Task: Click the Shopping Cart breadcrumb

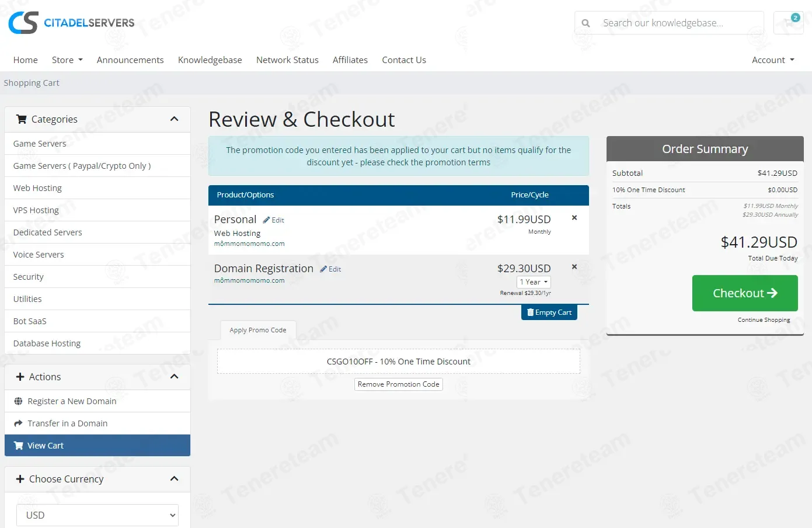Action: (x=32, y=83)
